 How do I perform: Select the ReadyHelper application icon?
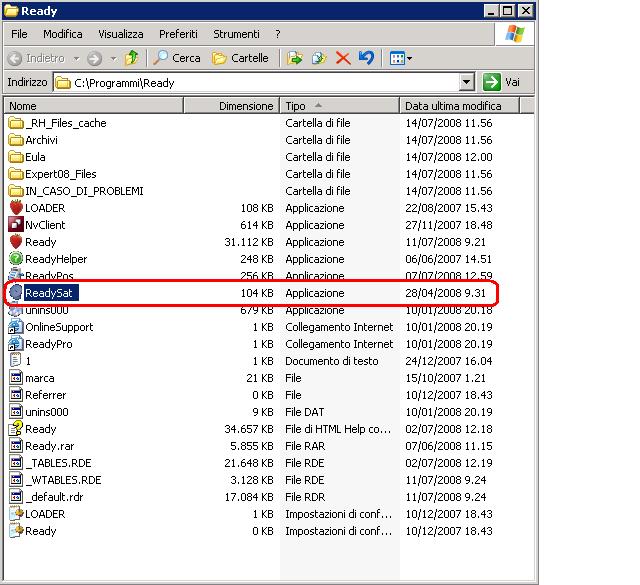[x=16, y=258]
